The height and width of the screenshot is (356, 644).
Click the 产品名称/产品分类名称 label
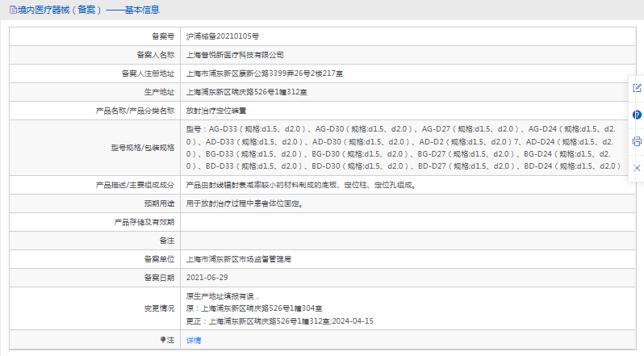pyautogui.click(x=135, y=111)
